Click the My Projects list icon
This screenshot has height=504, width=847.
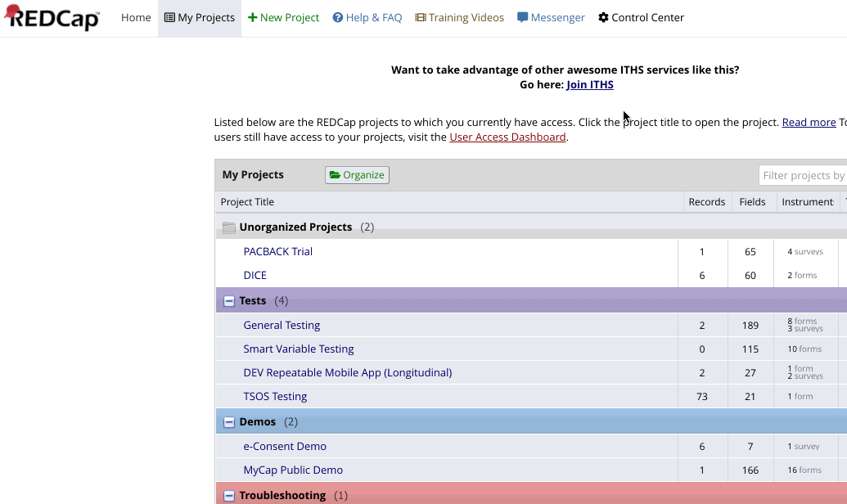pyautogui.click(x=169, y=17)
